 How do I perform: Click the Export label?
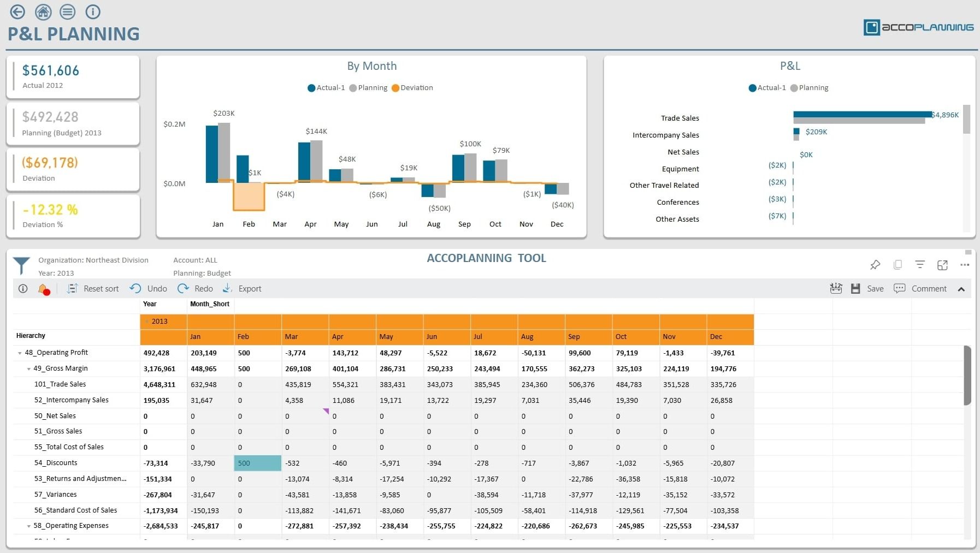(250, 289)
